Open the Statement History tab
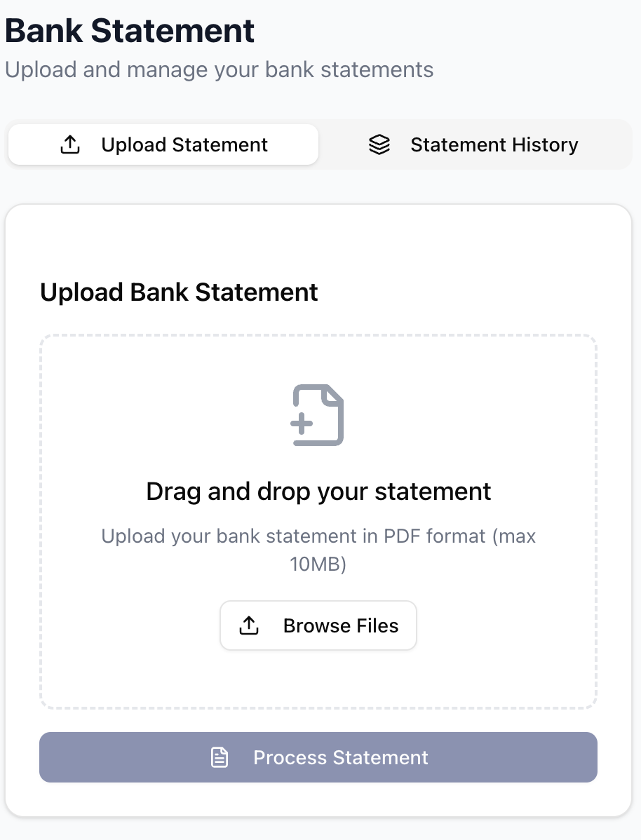641x840 pixels. pos(474,144)
